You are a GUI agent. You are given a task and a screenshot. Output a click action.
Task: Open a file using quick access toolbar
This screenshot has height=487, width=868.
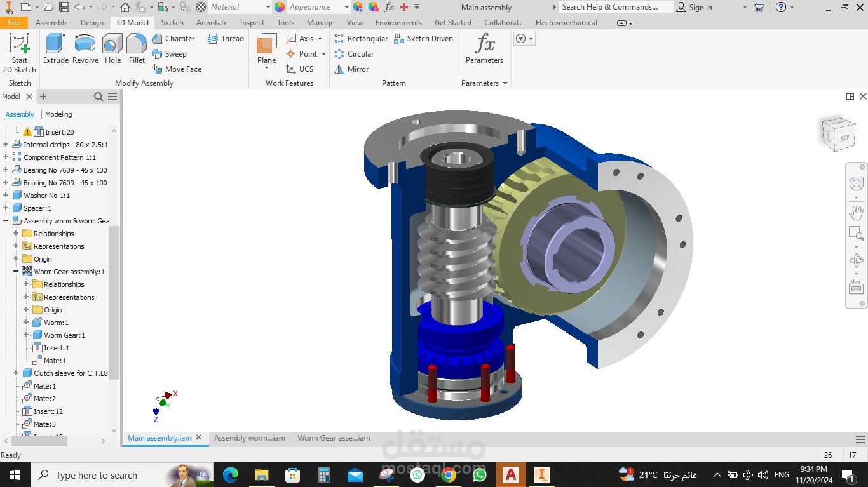pos(49,7)
